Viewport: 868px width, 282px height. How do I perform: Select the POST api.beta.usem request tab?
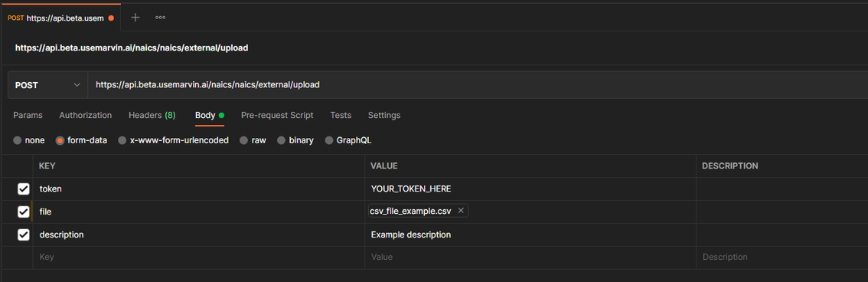[x=60, y=18]
